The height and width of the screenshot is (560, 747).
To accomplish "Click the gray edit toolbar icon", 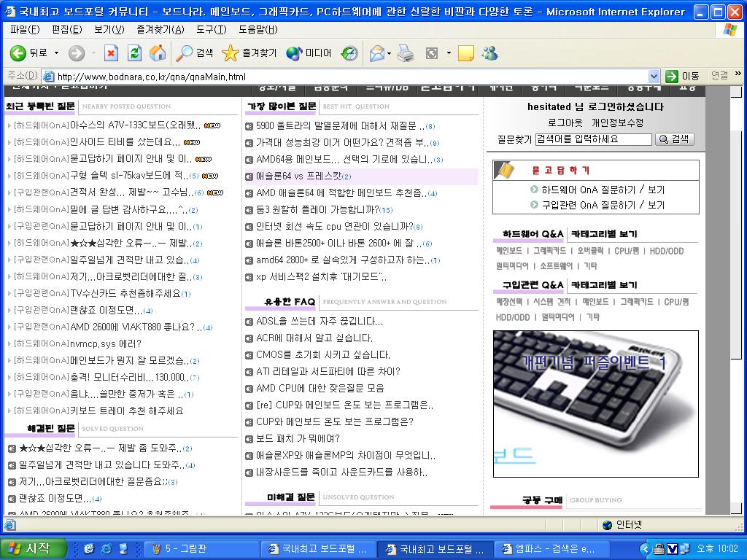I will coord(432,52).
